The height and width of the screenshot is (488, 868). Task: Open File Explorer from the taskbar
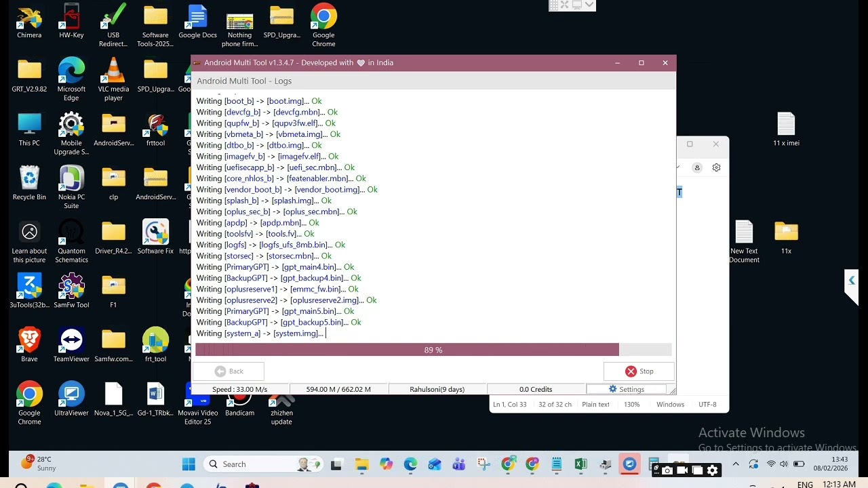tap(361, 464)
